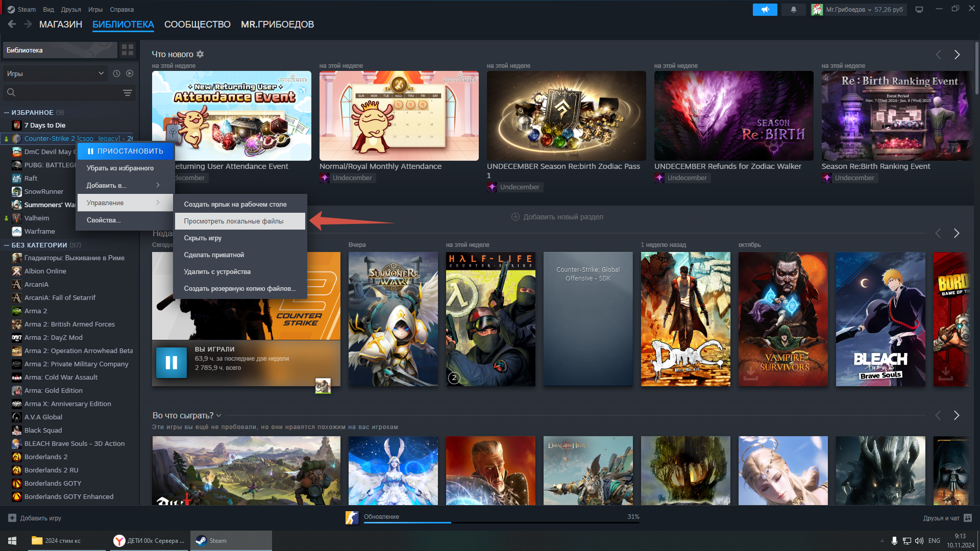The width and height of the screenshot is (980, 551).
Task: Next page of What's New carousel
Action: click(957, 55)
